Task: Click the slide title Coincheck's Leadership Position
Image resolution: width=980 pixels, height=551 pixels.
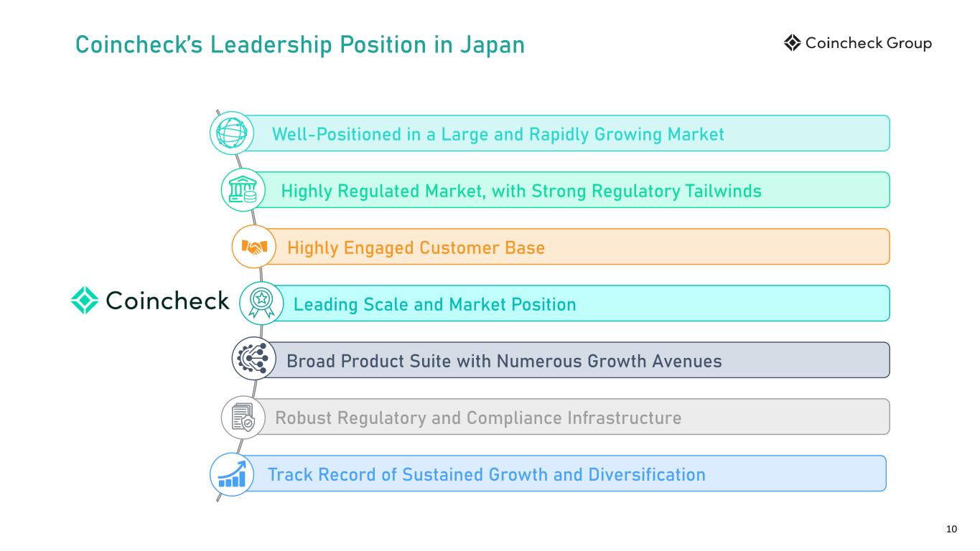Action: (300, 45)
